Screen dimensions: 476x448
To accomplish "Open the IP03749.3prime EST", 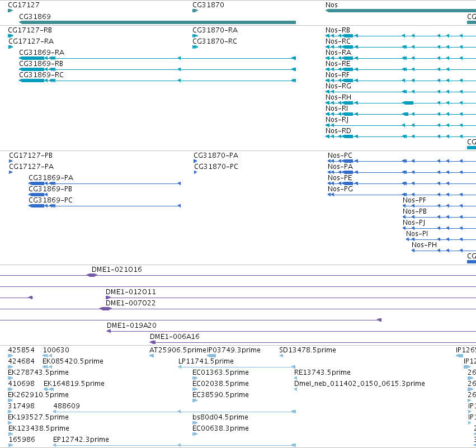I will pos(233,350).
